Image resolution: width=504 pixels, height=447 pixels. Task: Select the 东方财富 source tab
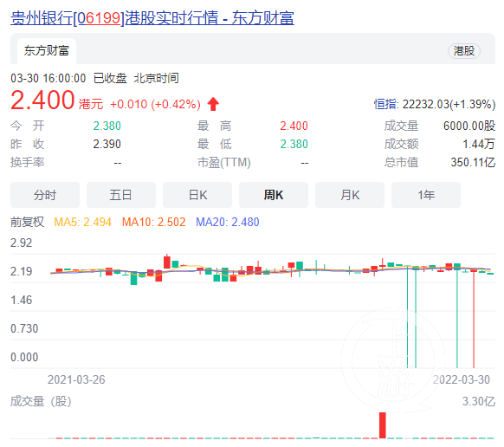click(x=47, y=51)
